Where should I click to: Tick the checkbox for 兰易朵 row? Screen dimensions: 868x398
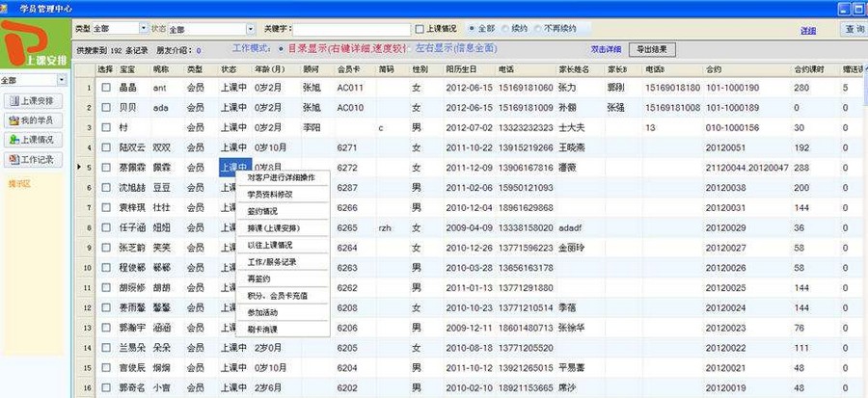point(106,348)
